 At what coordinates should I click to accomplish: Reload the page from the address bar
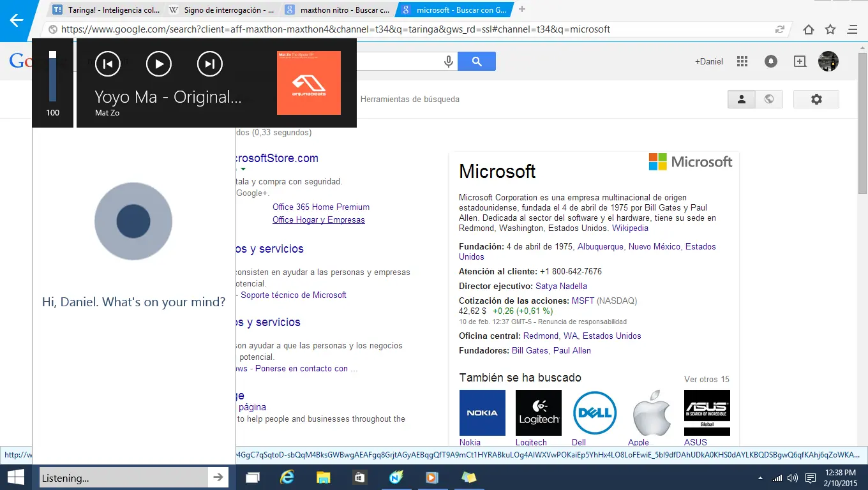click(779, 29)
